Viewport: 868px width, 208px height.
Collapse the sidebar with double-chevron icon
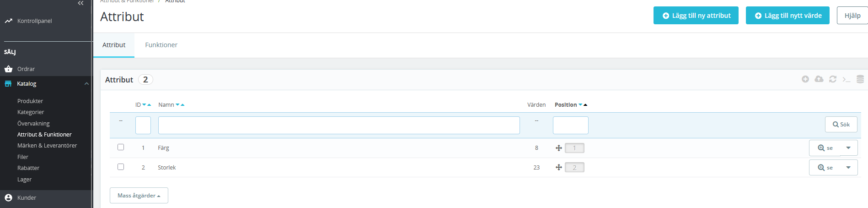(x=80, y=3)
